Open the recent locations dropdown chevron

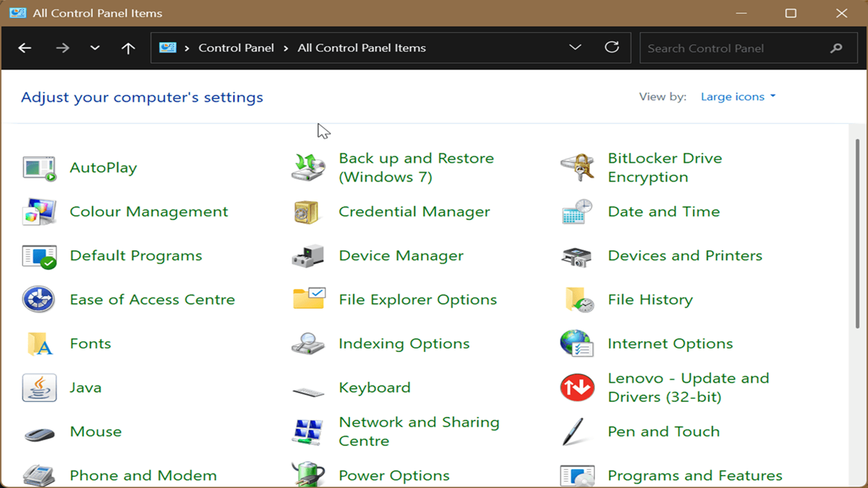pos(95,48)
